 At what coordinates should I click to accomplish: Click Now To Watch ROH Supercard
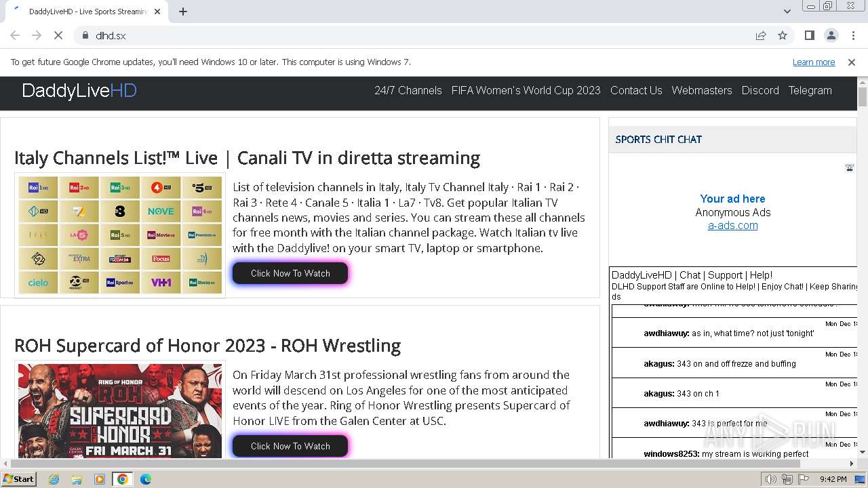pyautogui.click(x=290, y=446)
